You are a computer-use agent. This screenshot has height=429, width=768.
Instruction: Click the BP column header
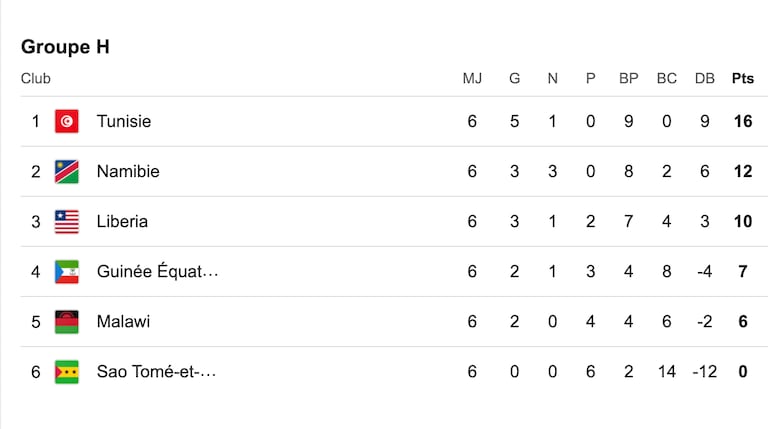[628, 78]
